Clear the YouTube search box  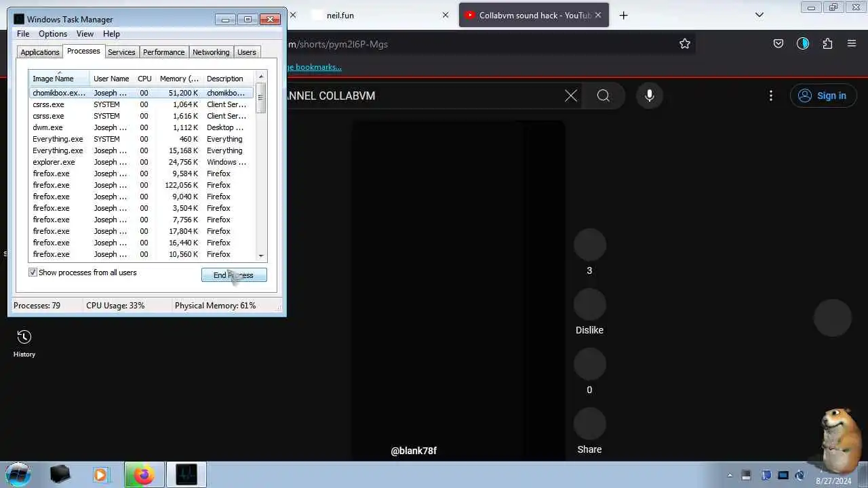(571, 96)
